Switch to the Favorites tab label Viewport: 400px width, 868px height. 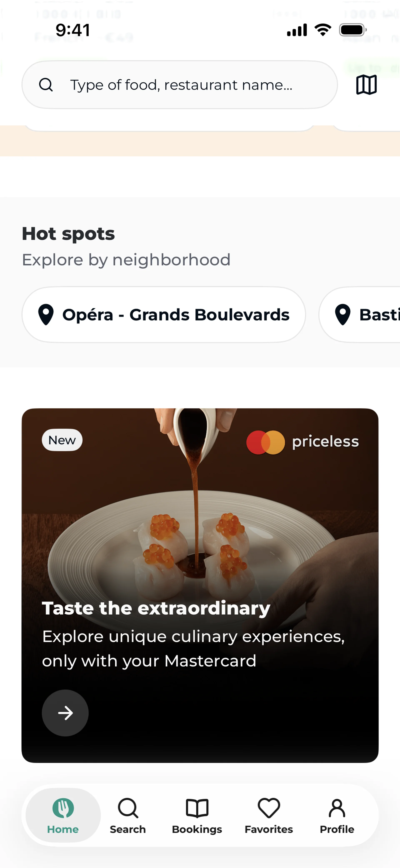click(269, 829)
